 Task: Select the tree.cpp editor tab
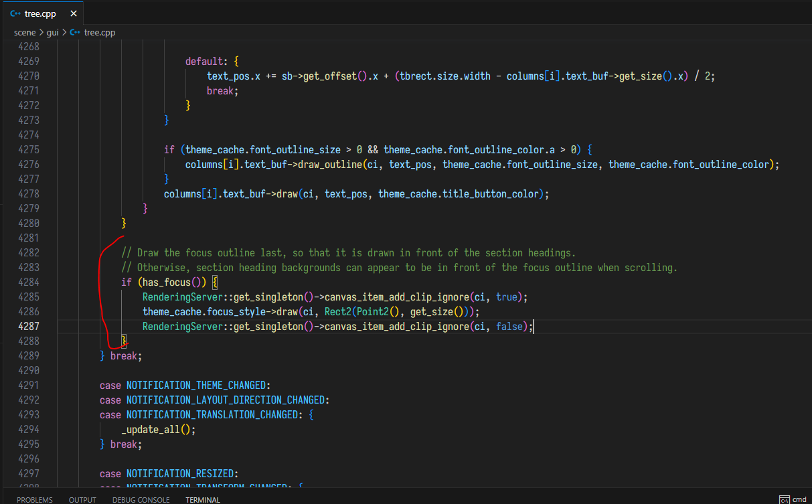coord(40,13)
